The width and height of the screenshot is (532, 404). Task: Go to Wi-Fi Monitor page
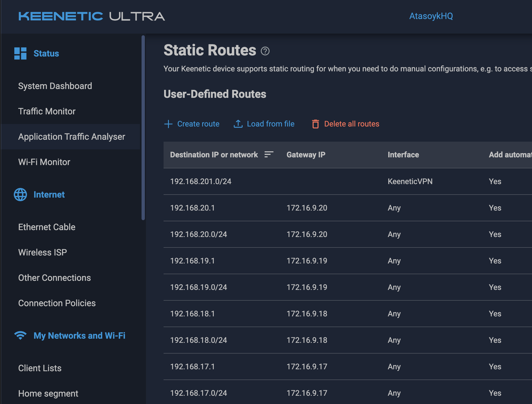[x=44, y=162]
